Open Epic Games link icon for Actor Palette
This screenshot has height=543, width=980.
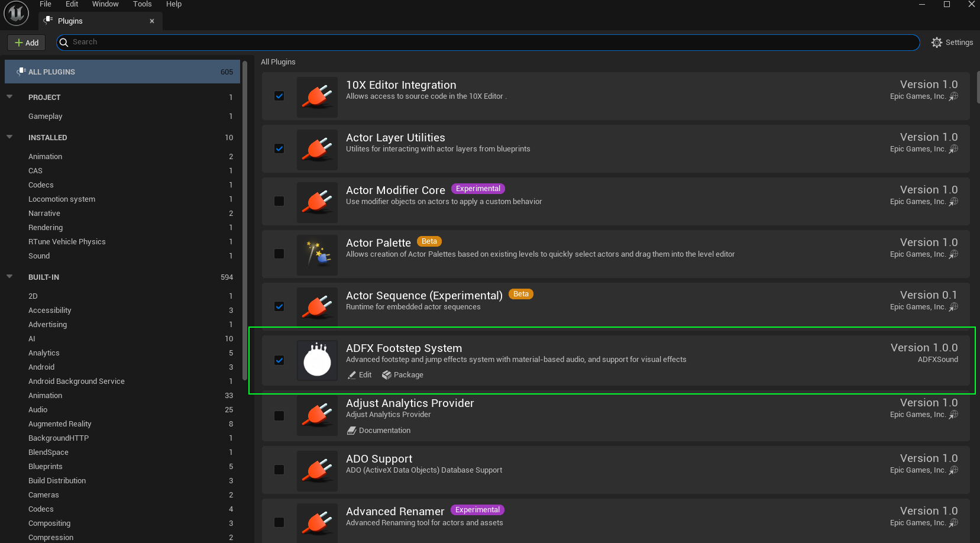tap(953, 254)
